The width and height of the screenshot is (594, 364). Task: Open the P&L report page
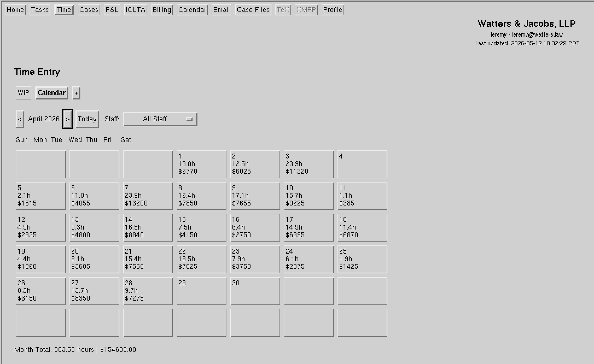[112, 10]
